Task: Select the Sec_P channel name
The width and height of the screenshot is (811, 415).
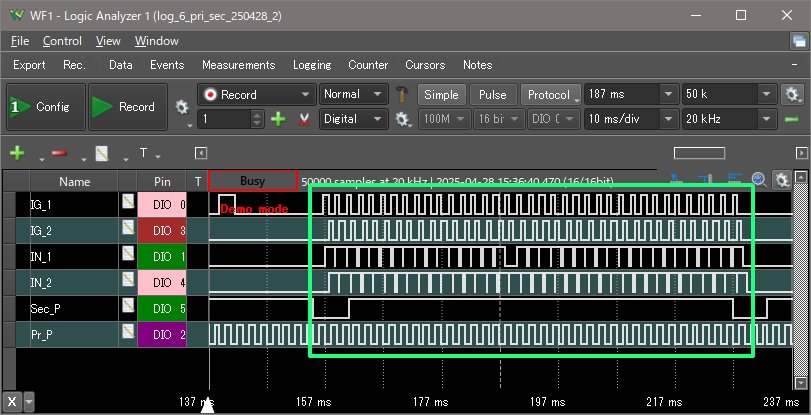Action: 46,309
